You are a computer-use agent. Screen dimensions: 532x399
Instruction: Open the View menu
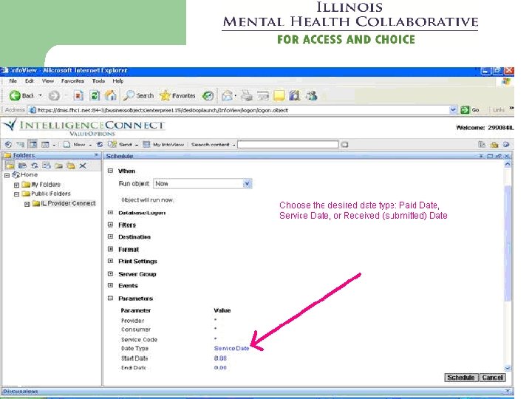48,81
